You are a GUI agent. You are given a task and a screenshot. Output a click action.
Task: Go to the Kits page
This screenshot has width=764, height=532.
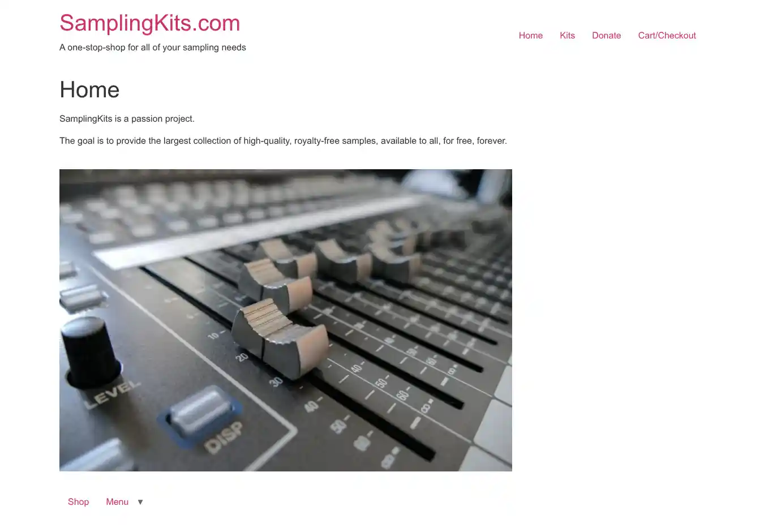click(567, 35)
